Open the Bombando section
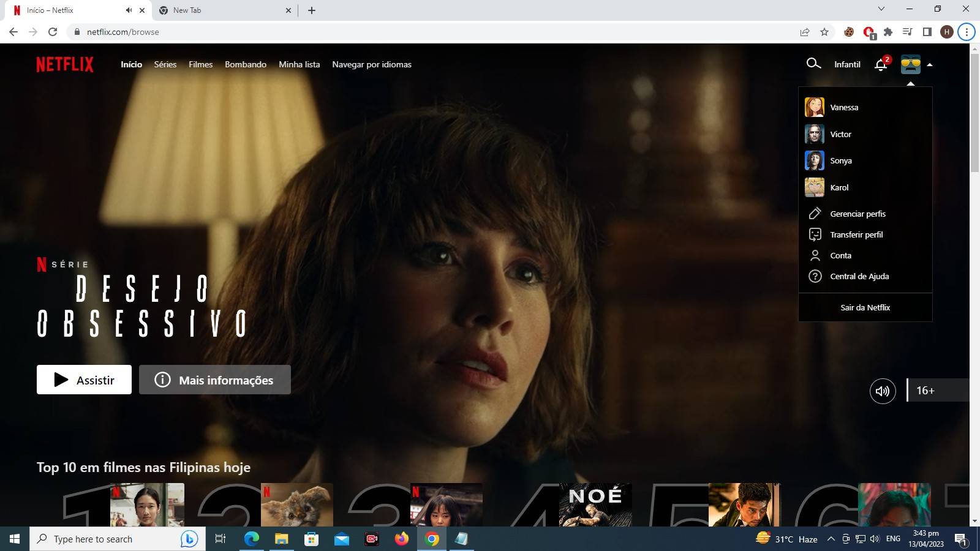The width and height of the screenshot is (980, 551). [x=246, y=64]
